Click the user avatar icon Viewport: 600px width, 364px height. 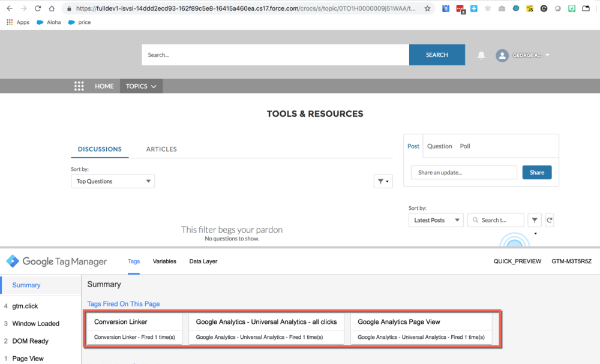point(502,55)
